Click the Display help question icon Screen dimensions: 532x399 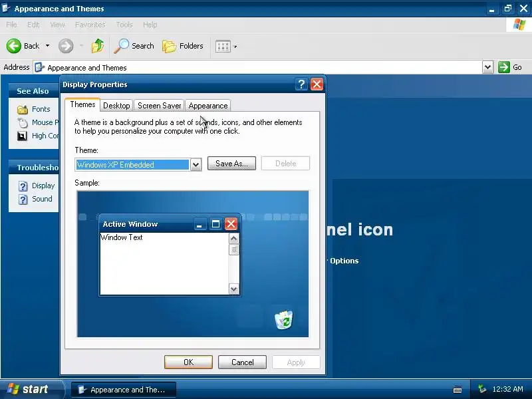click(23, 186)
